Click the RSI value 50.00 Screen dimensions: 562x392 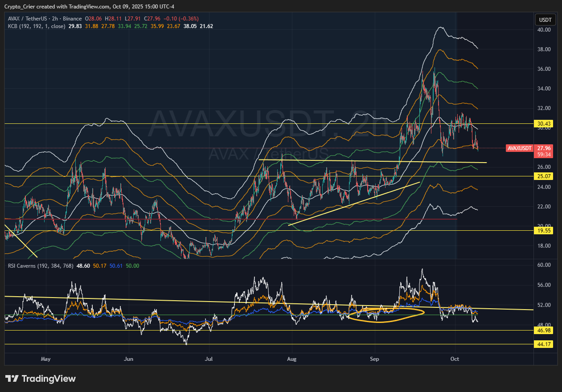pyautogui.click(x=133, y=266)
